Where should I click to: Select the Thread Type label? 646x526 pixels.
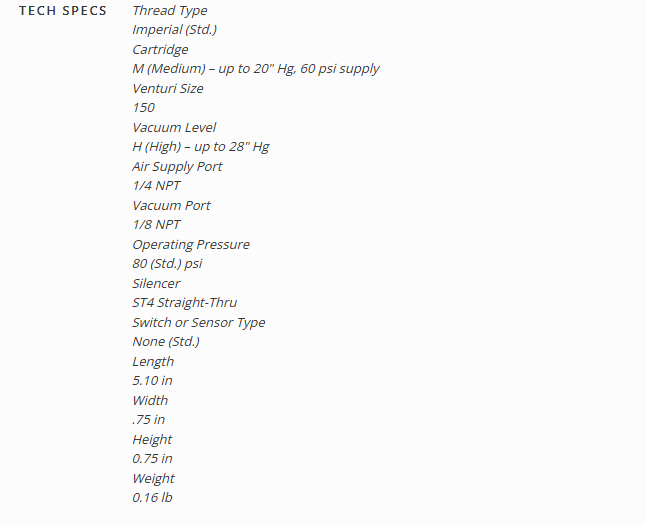[x=170, y=11]
